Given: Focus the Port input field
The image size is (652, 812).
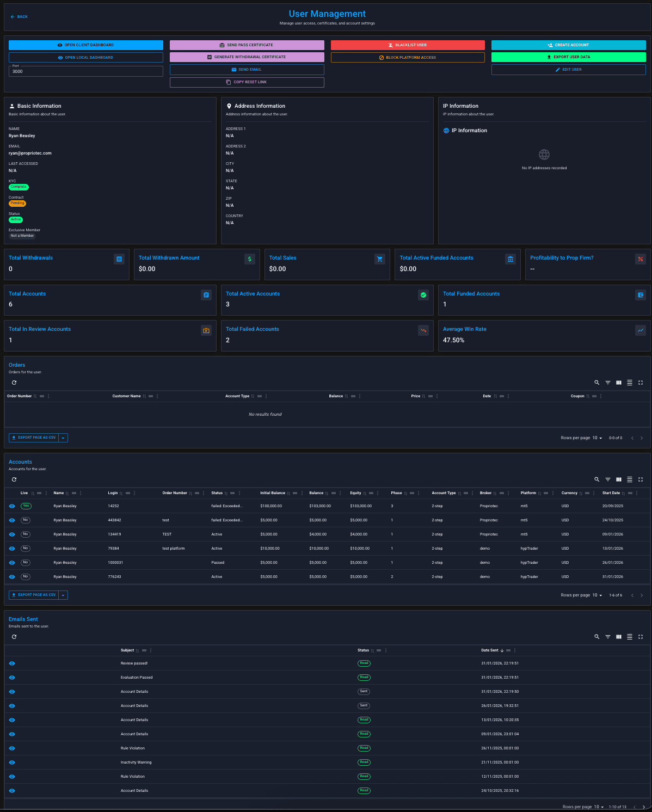Looking at the screenshot, I should tap(86, 71).
